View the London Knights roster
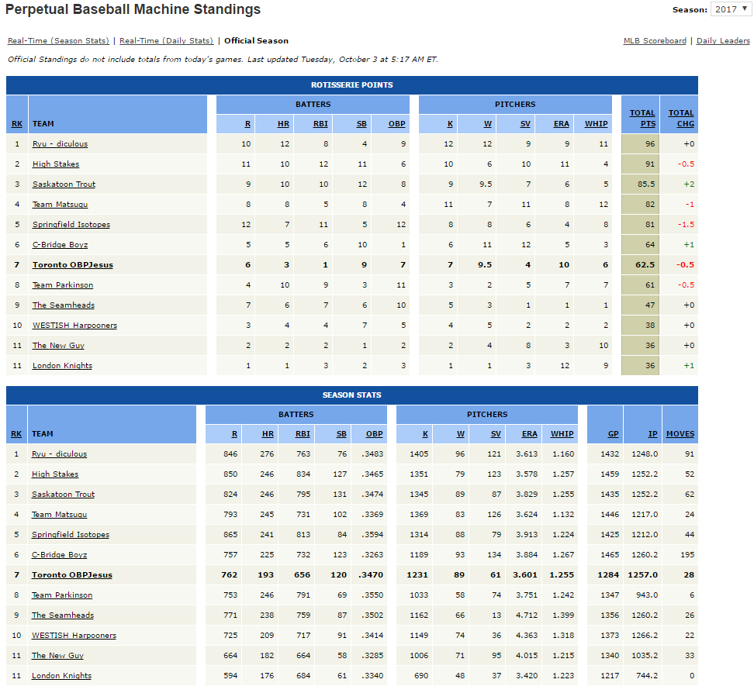 click(x=61, y=365)
